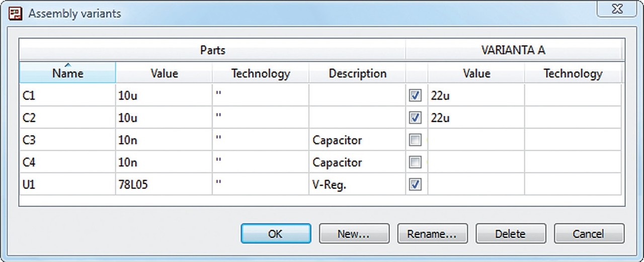This screenshot has width=644, height=262.
Task: Cancel the dialog
Action: coord(589,234)
